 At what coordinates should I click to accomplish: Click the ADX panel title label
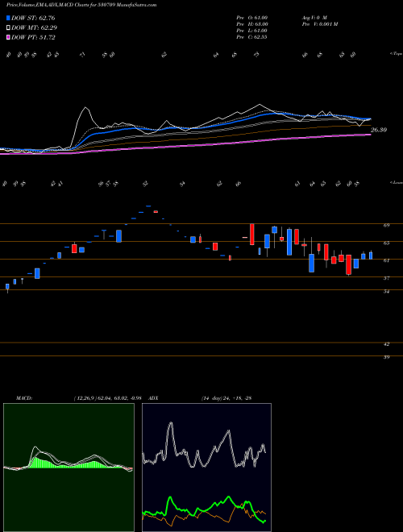pyautogui.click(x=153, y=398)
